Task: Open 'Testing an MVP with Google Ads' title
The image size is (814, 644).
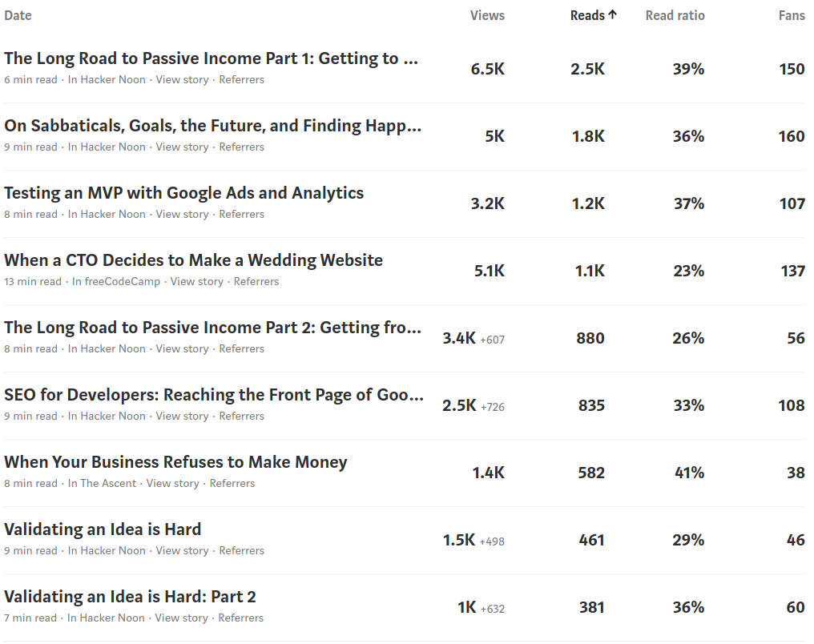Action: [x=183, y=193]
